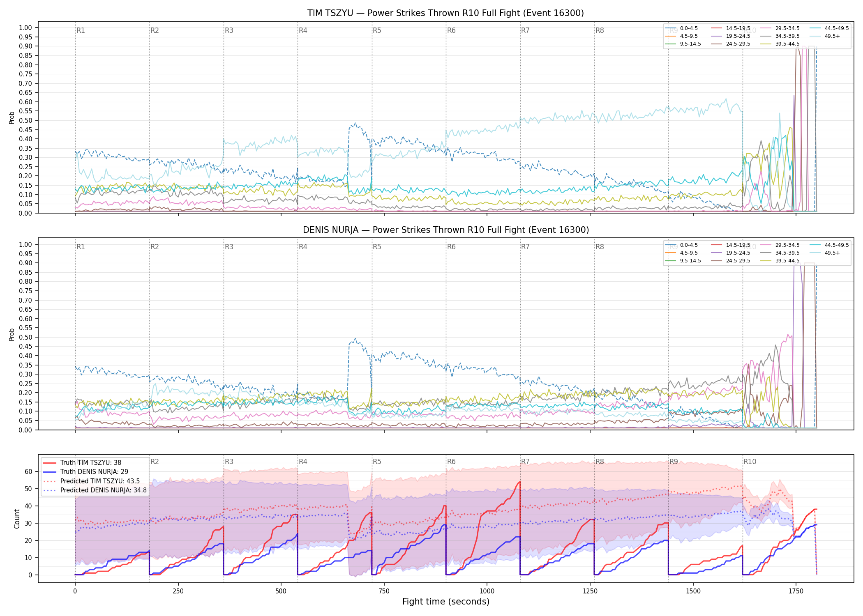863x616 pixels.
Task: Click '29.5-34.5' in the Nurja chart legend
Action: coord(787,245)
